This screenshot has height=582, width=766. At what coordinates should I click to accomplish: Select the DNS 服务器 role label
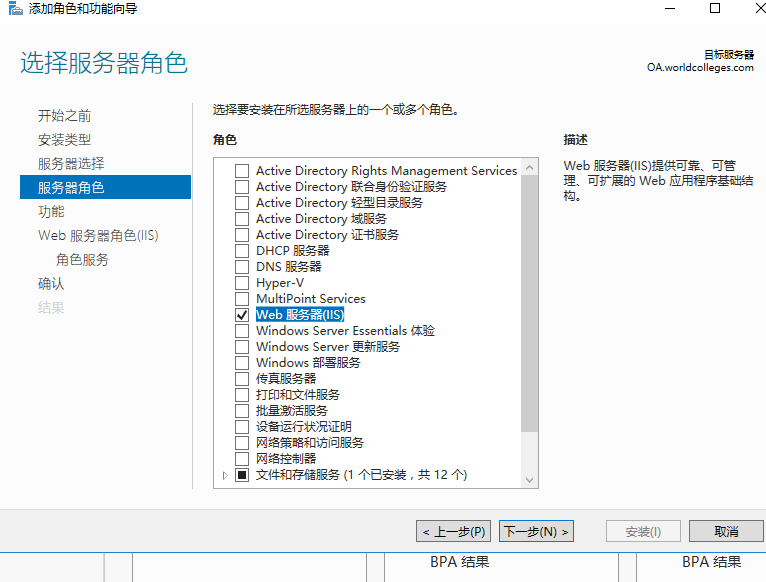click(x=289, y=267)
